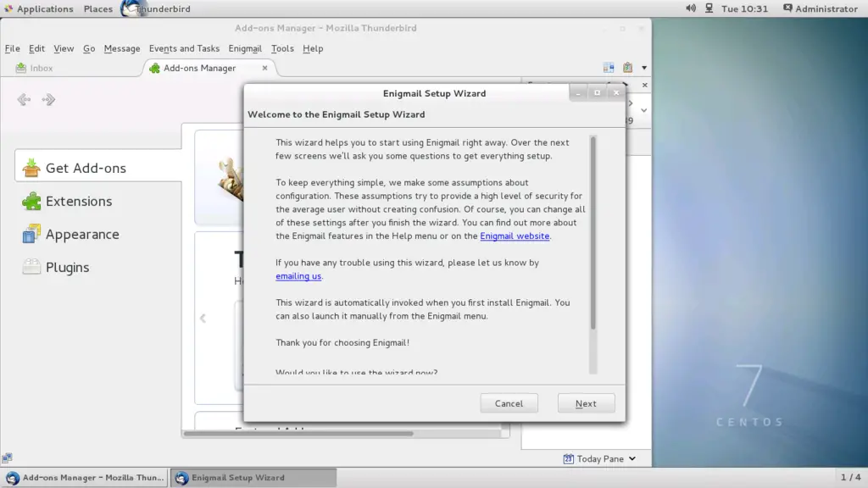
Task: Click the network connection icon in top panel
Action: point(709,8)
